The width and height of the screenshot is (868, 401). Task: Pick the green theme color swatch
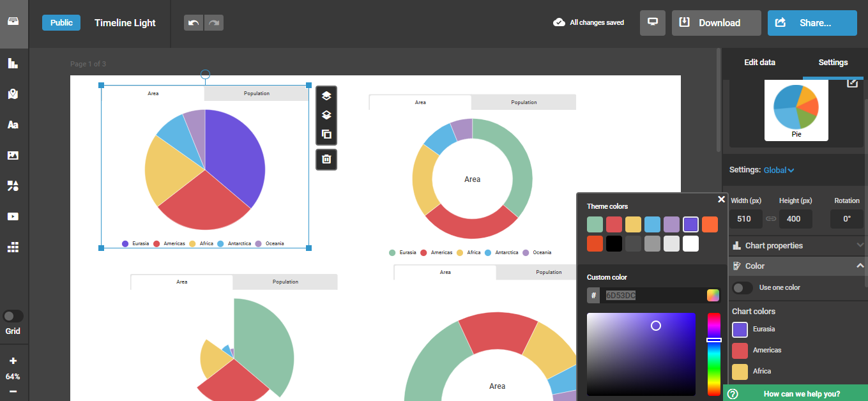tap(595, 224)
